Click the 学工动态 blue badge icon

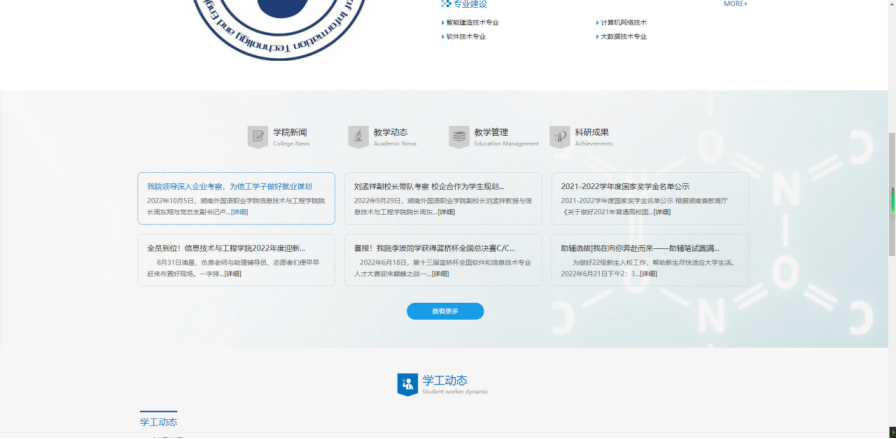(x=407, y=384)
